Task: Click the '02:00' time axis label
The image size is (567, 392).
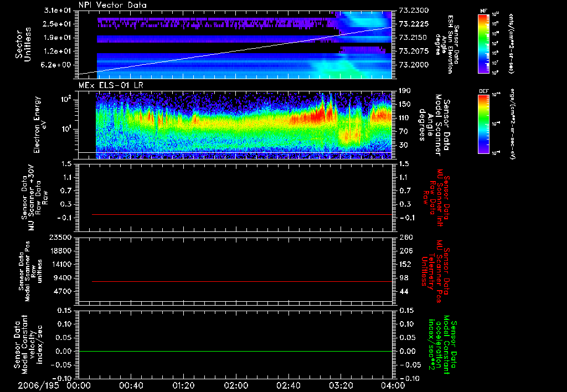Action: pos(236,385)
